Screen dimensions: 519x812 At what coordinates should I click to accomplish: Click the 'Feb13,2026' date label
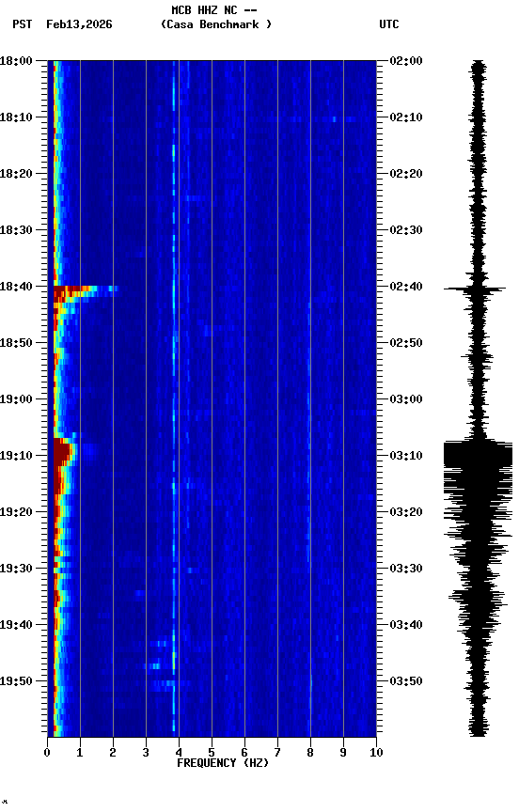click(79, 24)
